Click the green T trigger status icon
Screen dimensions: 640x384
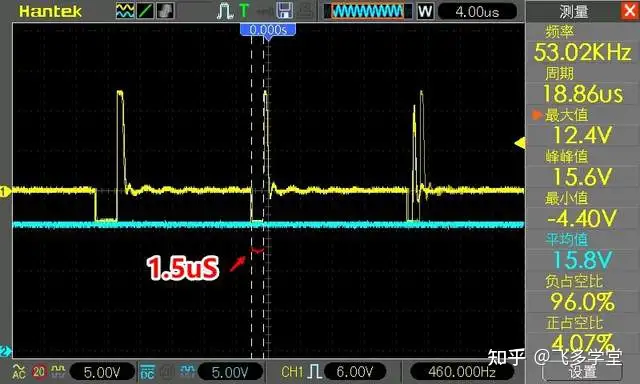[x=244, y=11]
